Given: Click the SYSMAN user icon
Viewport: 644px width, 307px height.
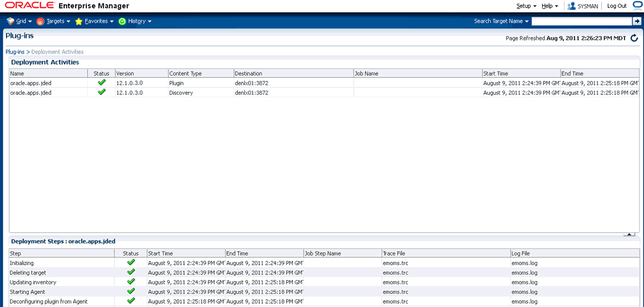Looking at the screenshot, I should coord(572,6).
